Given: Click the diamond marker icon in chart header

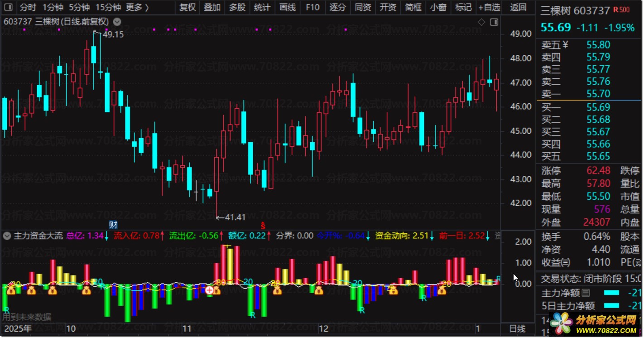Looking at the screenshot, I should (481, 22).
